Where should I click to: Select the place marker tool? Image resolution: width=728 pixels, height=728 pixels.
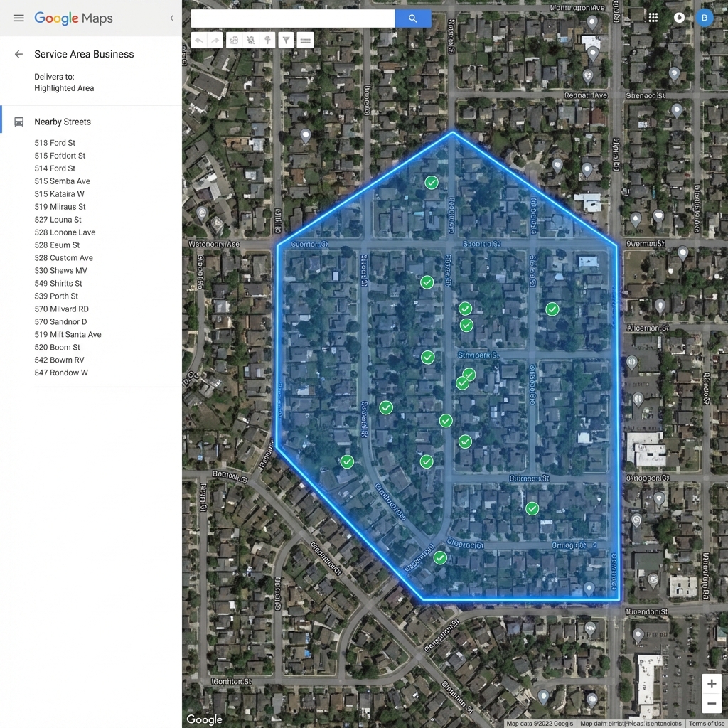(268, 40)
